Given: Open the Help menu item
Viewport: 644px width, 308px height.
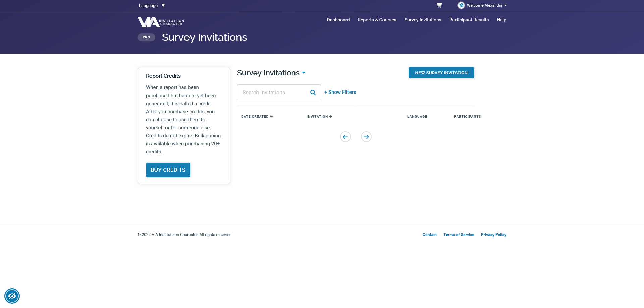Looking at the screenshot, I should 501,20.
